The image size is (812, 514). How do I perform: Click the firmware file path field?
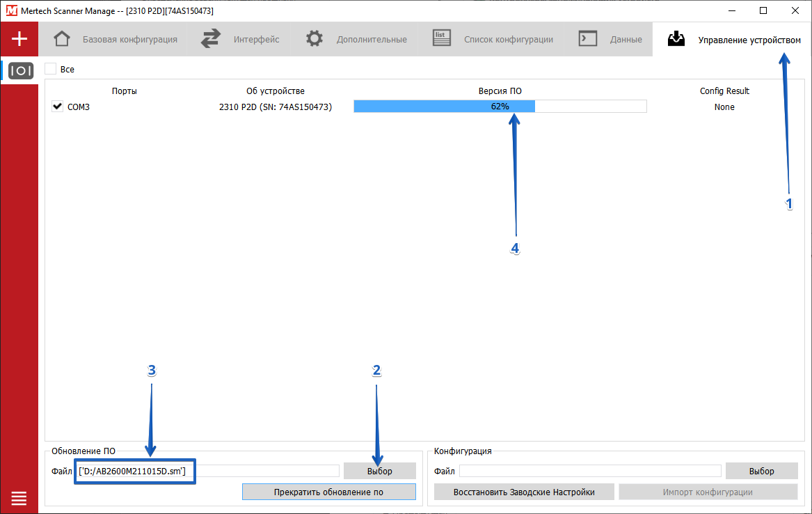pos(208,471)
